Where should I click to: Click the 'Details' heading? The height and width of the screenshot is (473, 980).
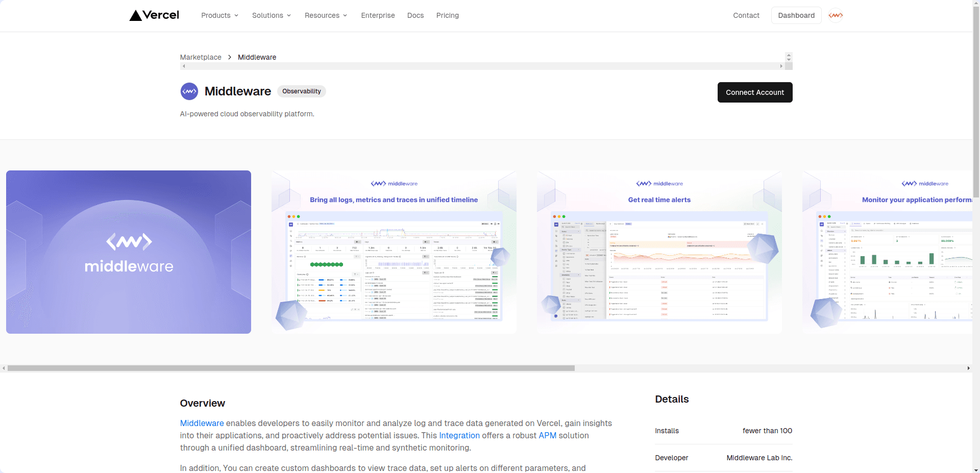672,399
